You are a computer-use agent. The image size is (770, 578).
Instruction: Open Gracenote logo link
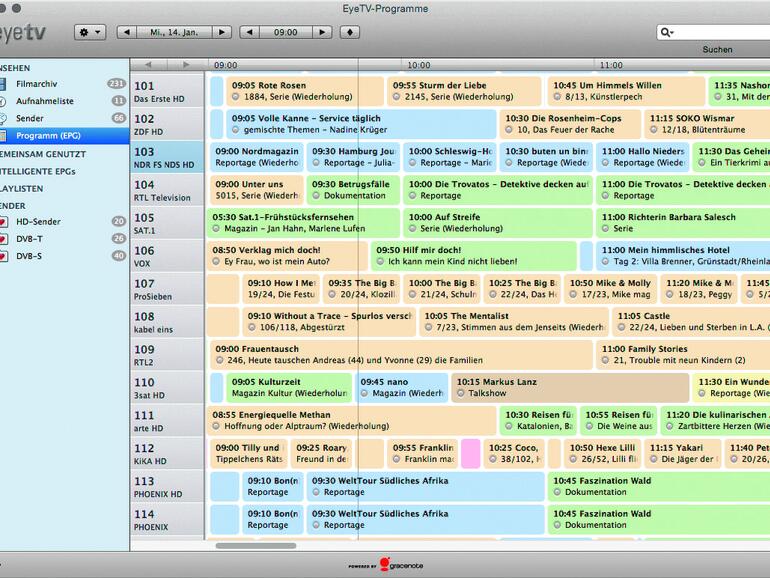coord(386,565)
